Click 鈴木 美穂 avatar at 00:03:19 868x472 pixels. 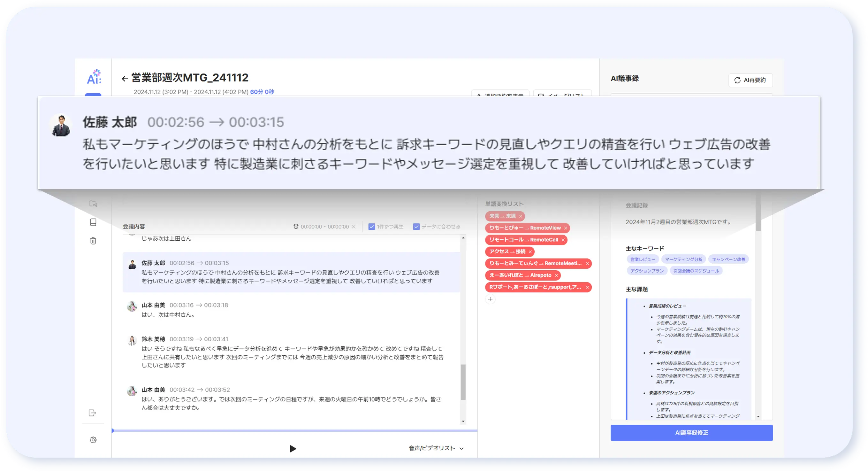132,340
